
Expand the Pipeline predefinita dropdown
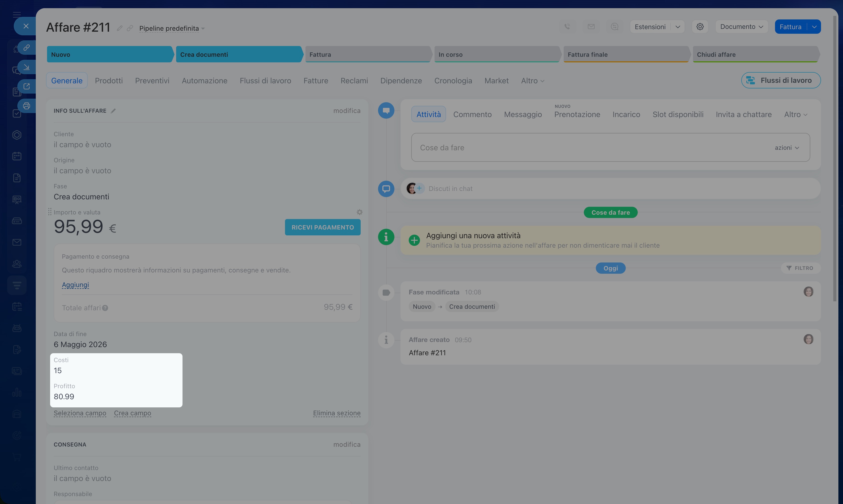[x=172, y=29]
